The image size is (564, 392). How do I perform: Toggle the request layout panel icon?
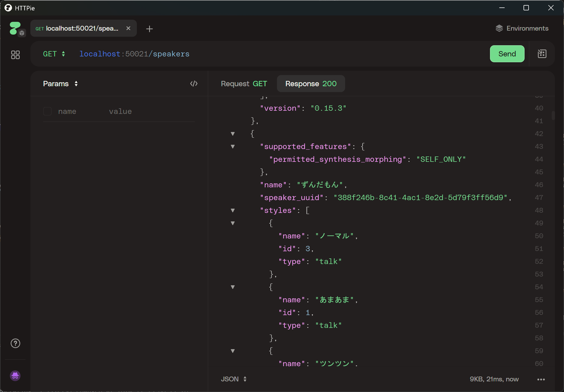point(542,54)
